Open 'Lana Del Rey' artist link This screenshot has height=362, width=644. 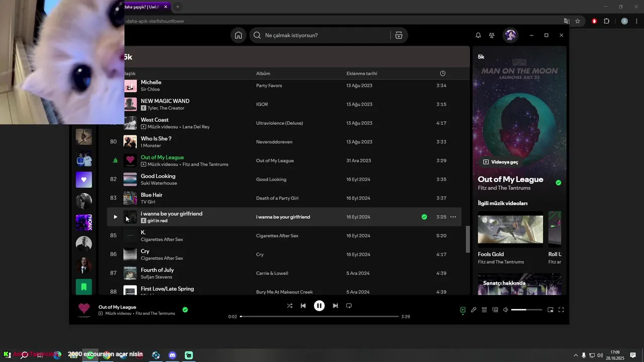tap(196, 127)
